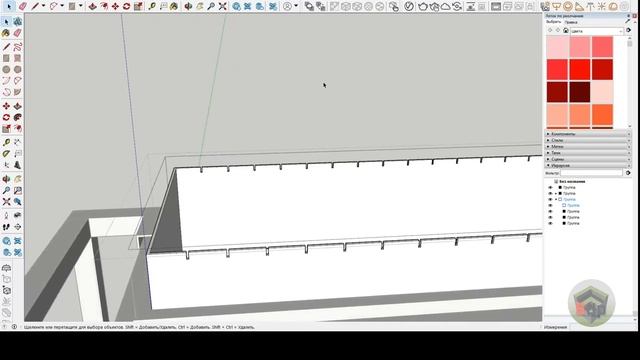
Task: Click the materials list scrollbar thumb
Action: 629,43
